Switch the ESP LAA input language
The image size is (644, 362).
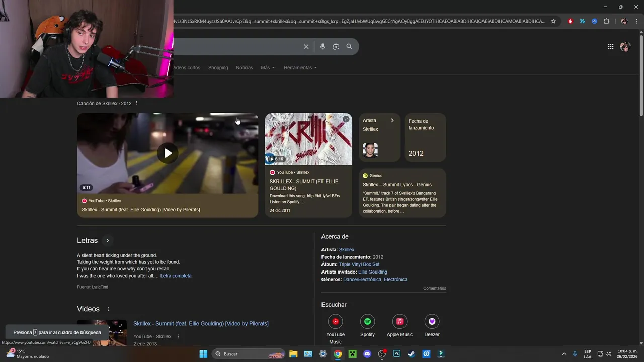[x=588, y=354]
